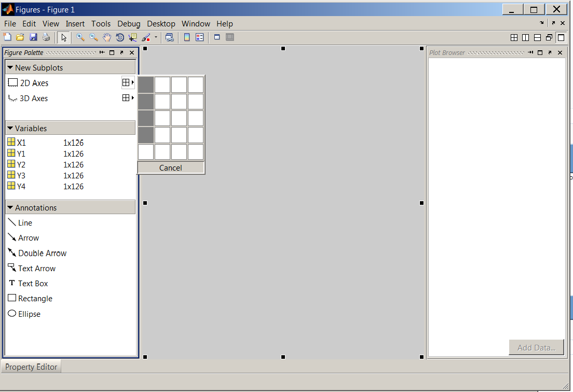Toggle the four-square tiled desktop layout

pyautogui.click(x=514, y=37)
